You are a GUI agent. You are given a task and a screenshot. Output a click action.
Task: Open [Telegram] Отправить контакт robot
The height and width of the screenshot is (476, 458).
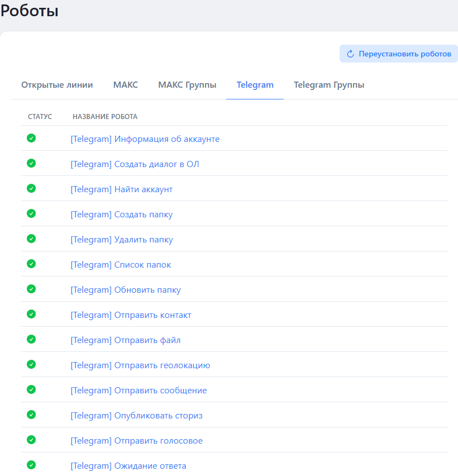coord(131,315)
